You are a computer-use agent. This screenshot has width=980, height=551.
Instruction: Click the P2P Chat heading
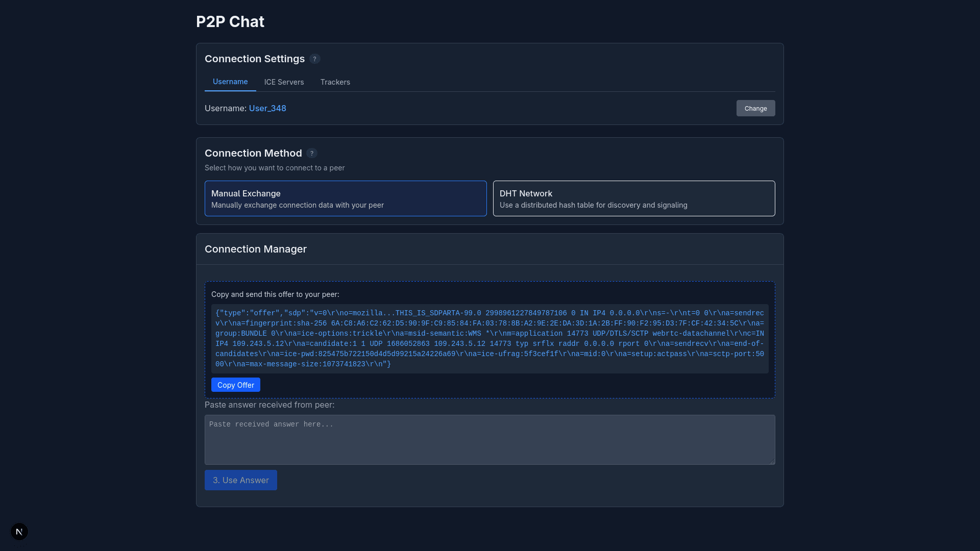[230, 21]
